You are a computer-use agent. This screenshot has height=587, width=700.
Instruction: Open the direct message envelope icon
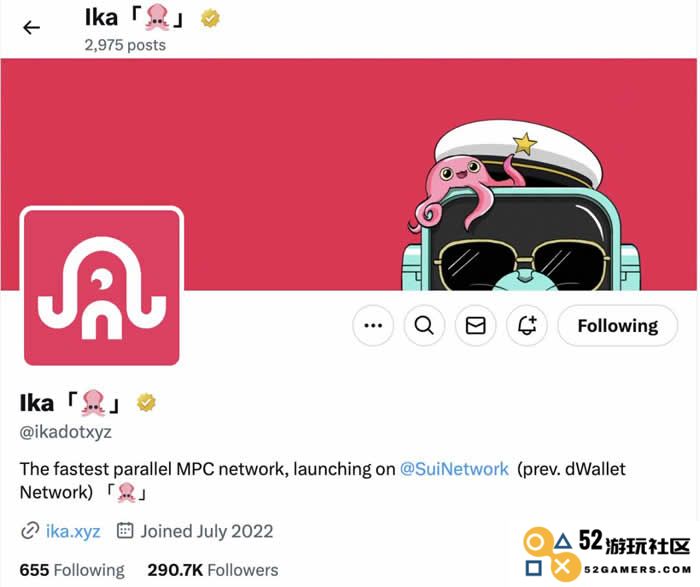(475, 325)
